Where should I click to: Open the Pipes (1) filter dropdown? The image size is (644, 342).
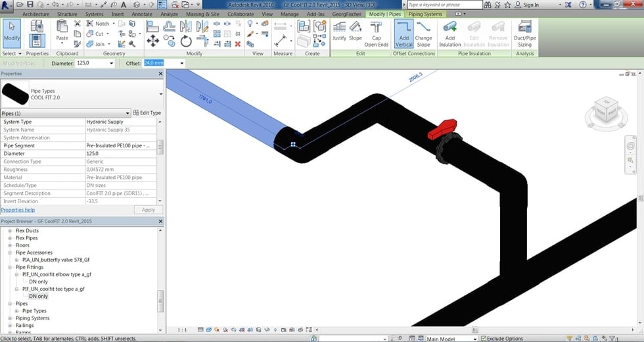127,113
